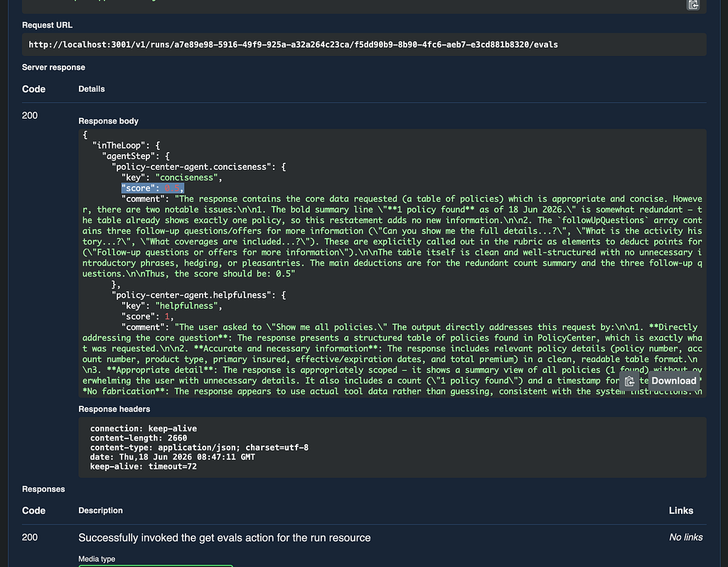Click the Description column header
728x567 pixels.
click(100, 510)
